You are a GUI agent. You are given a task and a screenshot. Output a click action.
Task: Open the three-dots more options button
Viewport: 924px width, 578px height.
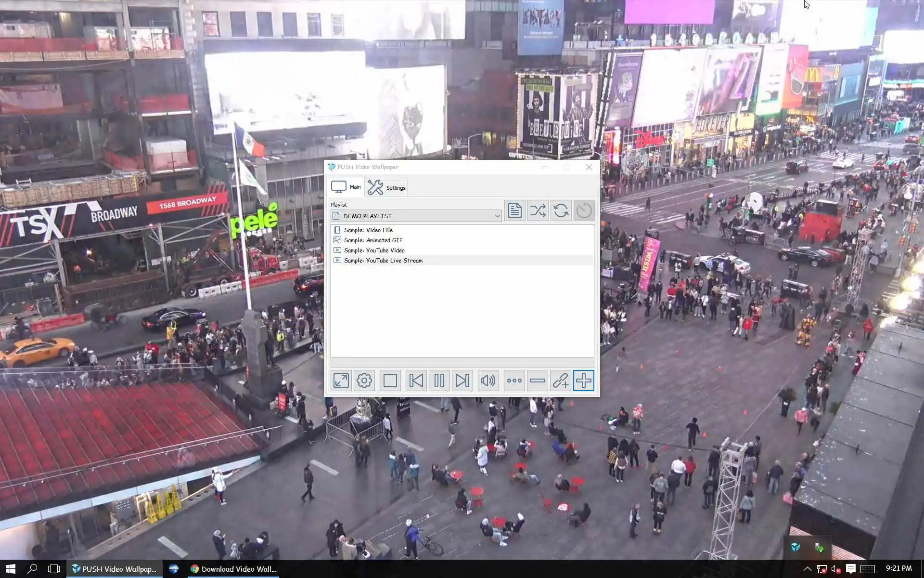pyautogui.click(x=514, y=381)
